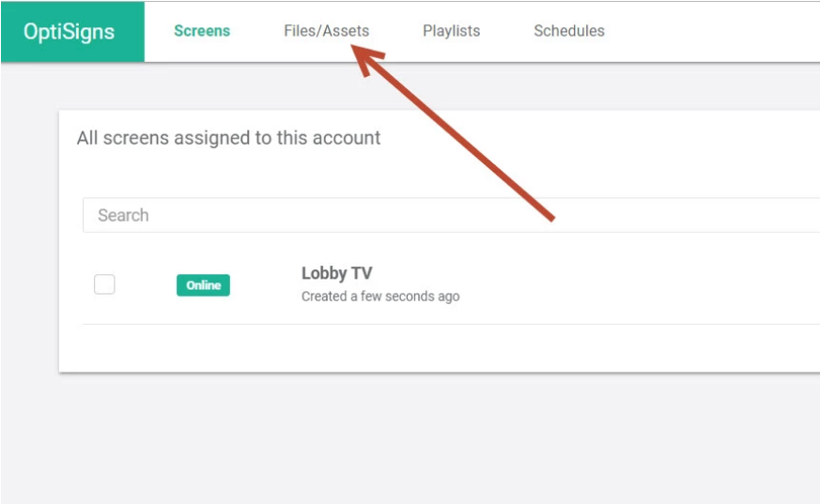Select the Lobby TV row checkbox
Viewport: 820px width, 504px height.
click(x=104, y=284)
